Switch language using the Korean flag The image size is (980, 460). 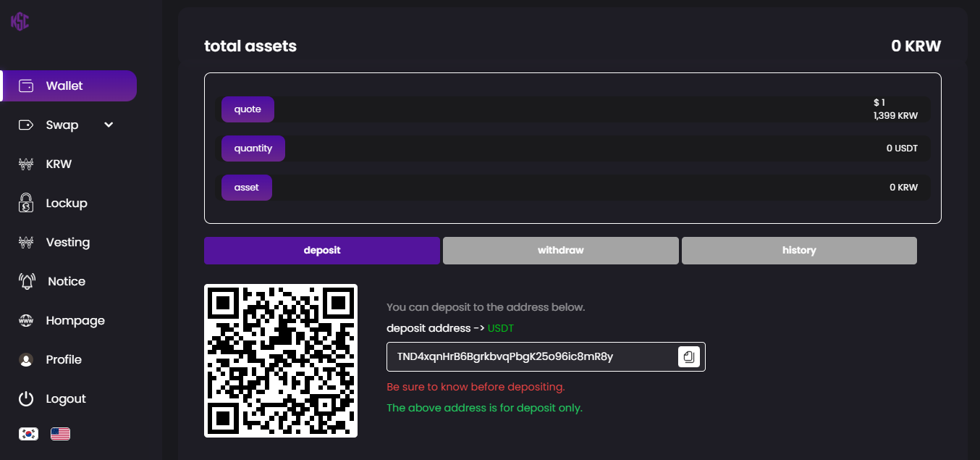click(28, 434)
